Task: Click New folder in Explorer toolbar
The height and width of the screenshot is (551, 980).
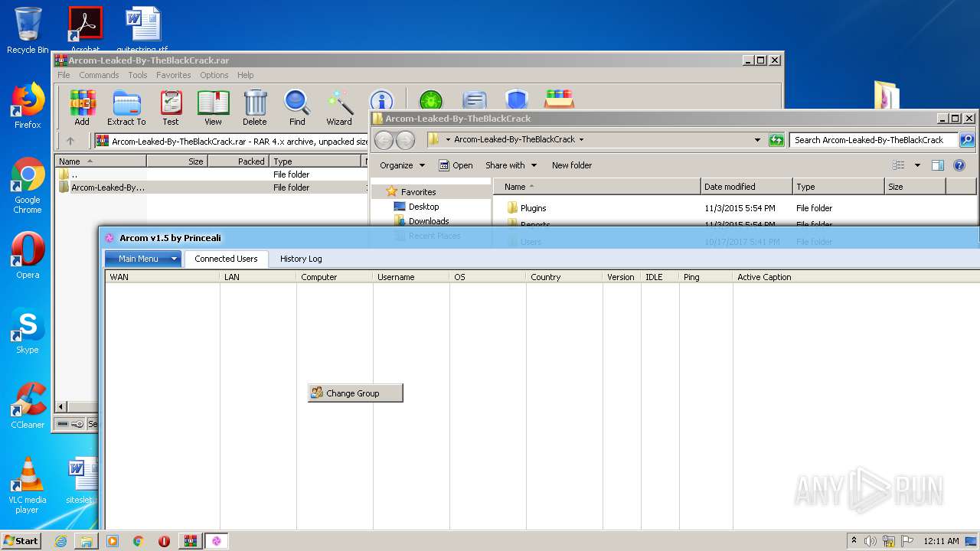Action: pos(572,165)
